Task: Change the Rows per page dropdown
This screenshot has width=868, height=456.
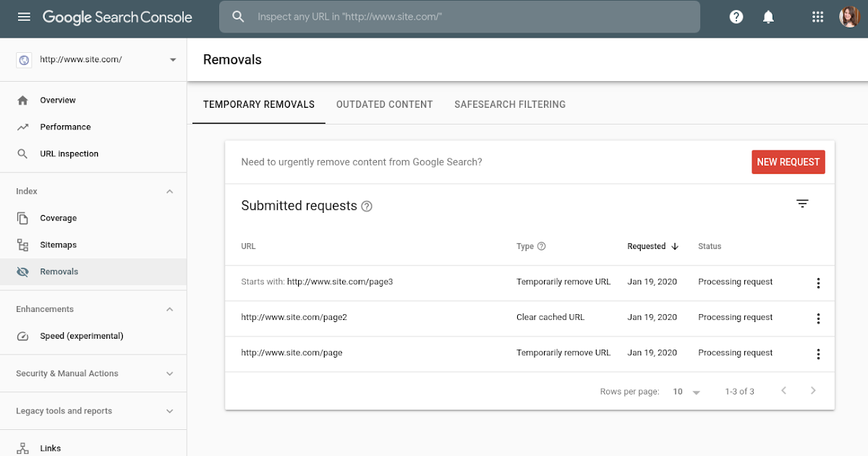Action: (x=686, y=392)
